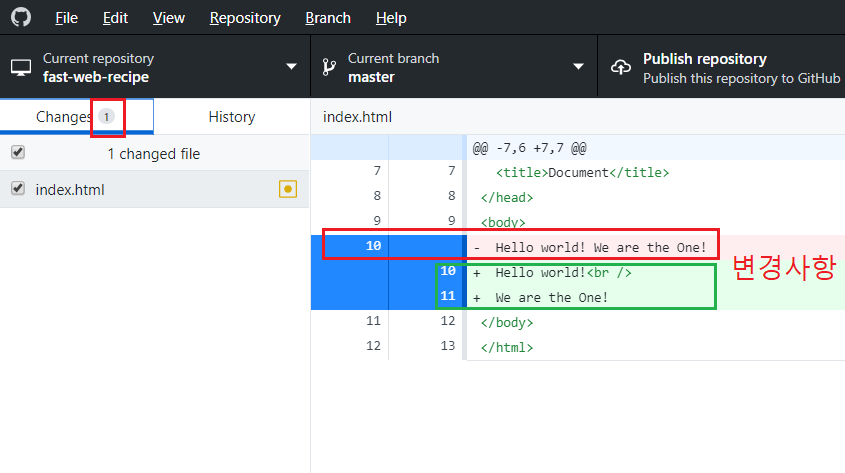Click the computer monitor repository icon
Screen dimensions: 845x473
click(x=21, y=68)
